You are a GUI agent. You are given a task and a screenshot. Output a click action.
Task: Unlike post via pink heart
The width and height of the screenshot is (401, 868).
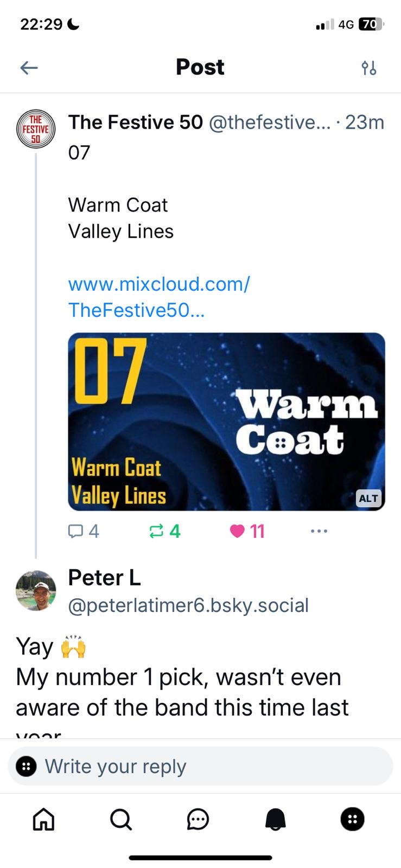point(237,531)
